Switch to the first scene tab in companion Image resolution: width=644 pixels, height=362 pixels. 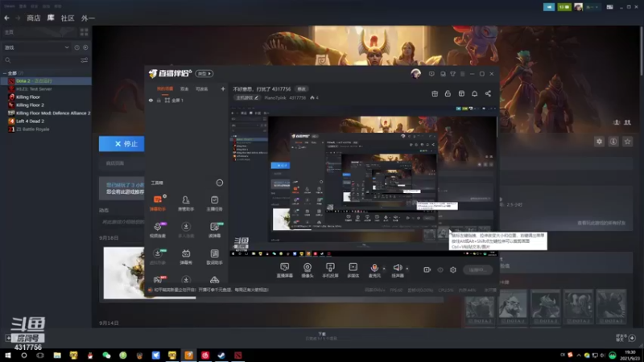[x=165, y=89]
